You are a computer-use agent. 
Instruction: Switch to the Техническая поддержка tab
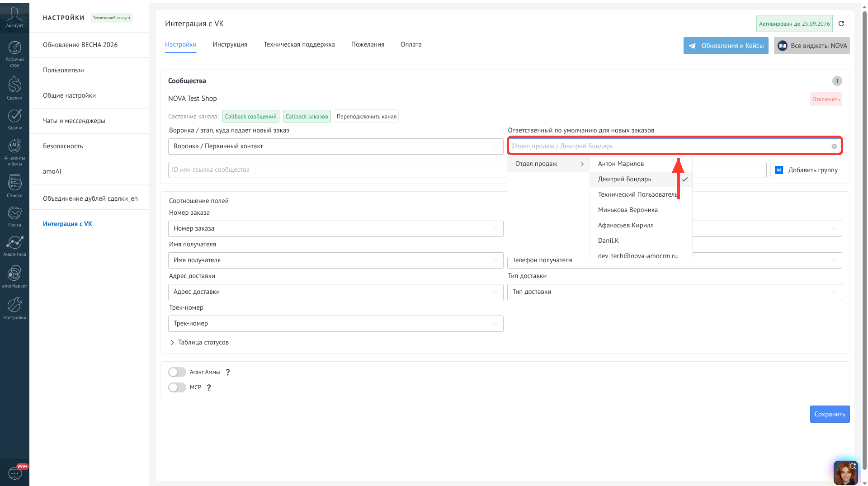click(x=299, y=44)
